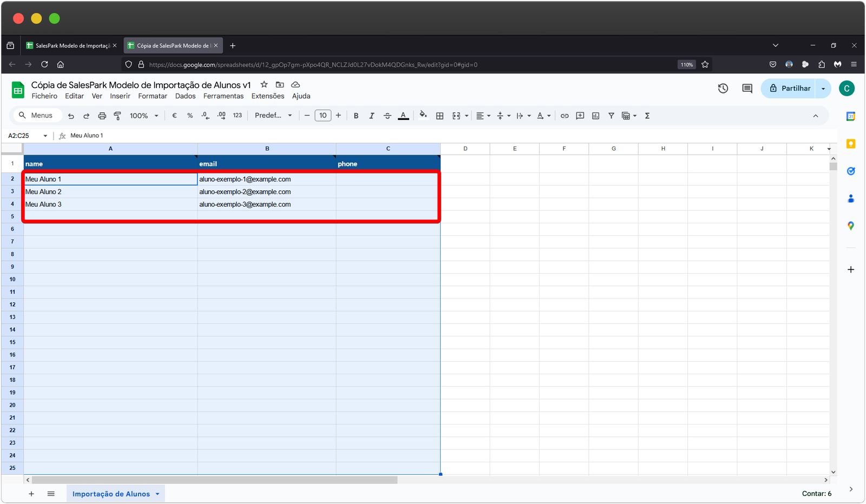Click the undo arrow in toolbar
The width and height of the screenshot is (866, 504).
click(x=71, y=116)
